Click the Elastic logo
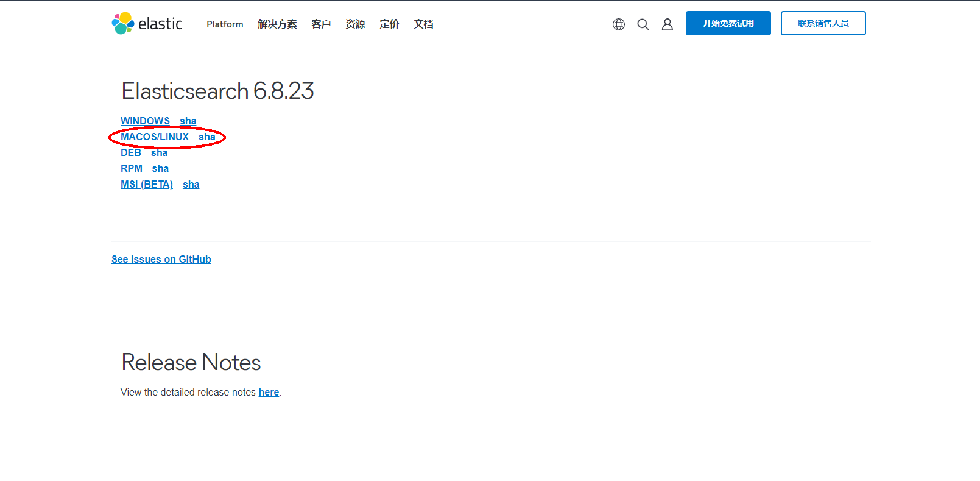The image size is (980, 481). point(147,24)
